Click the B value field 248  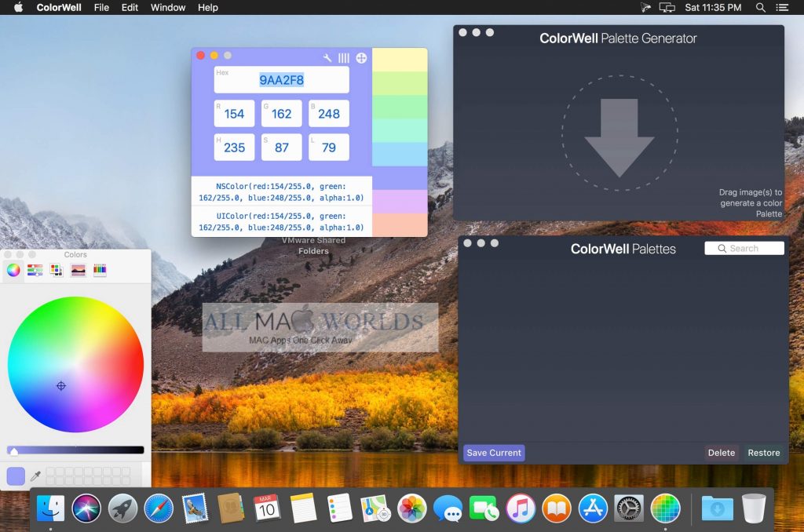329,114
